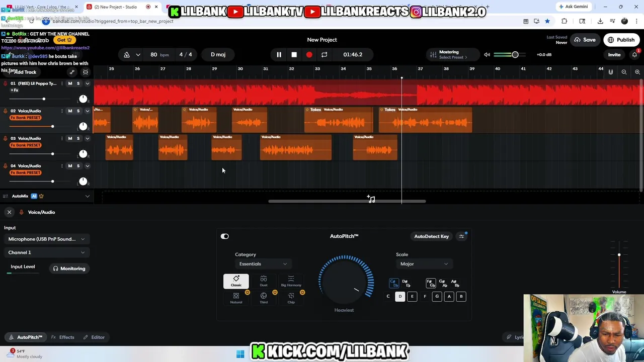Select the Duet AutoPitch preset
The height and width of the screenshot is (362, 644).
[x=264, y=281]
